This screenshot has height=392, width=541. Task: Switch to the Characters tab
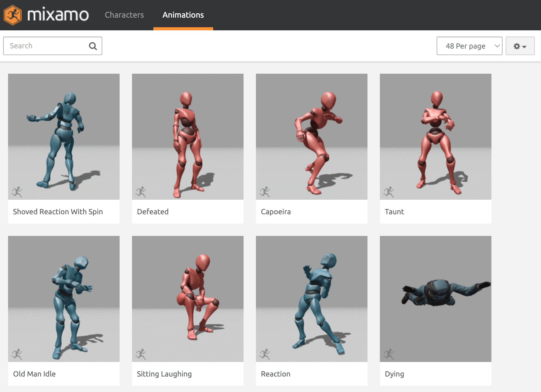tap(124, 15)
